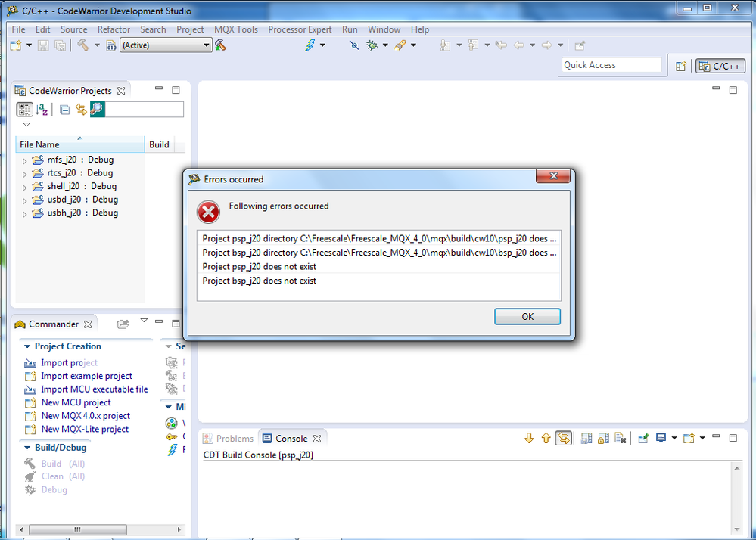Select the bsp_j20 directory error row
756x540 pixels.
[379, 253]
